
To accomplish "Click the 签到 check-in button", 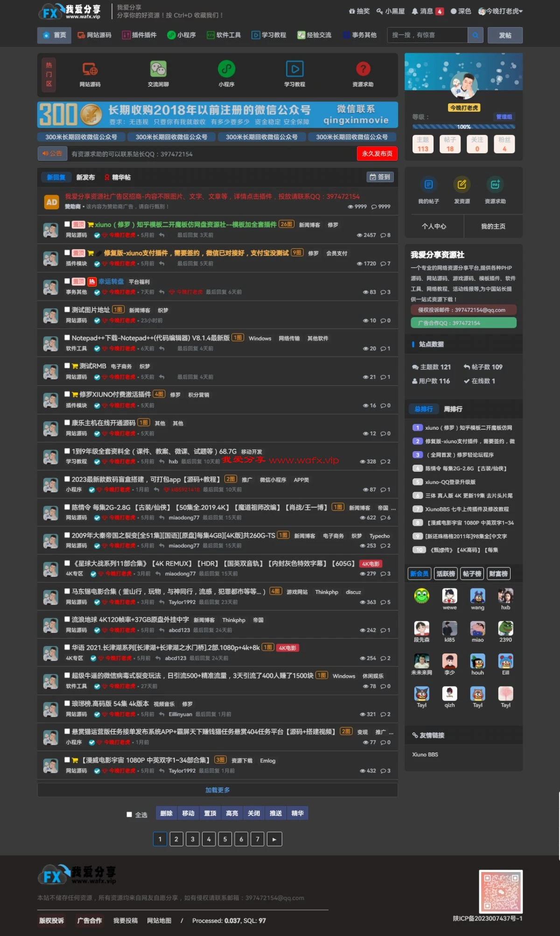I will click(x=380, y=177).
